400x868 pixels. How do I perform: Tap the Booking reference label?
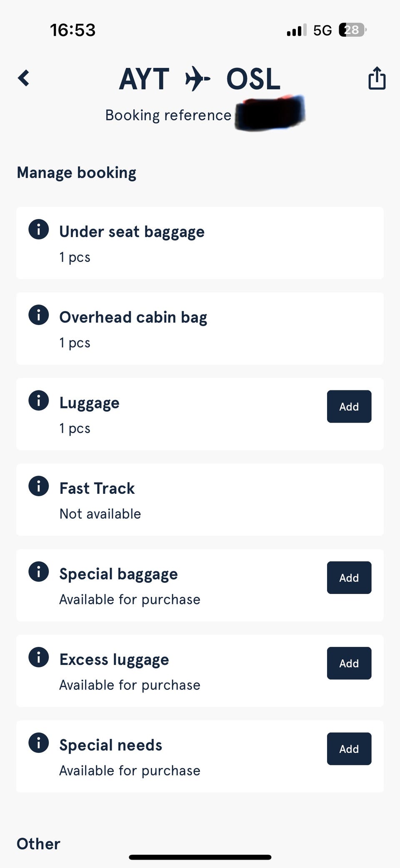point(168,115)
